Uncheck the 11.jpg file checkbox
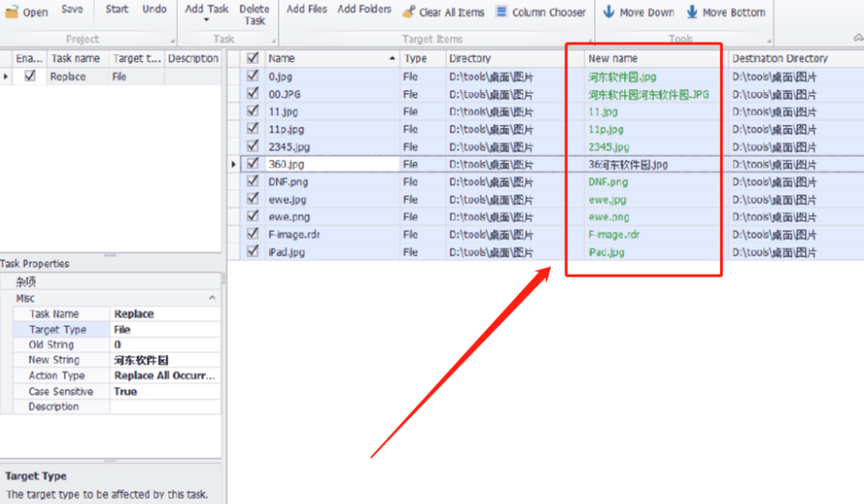 click(x=253, y=110)
